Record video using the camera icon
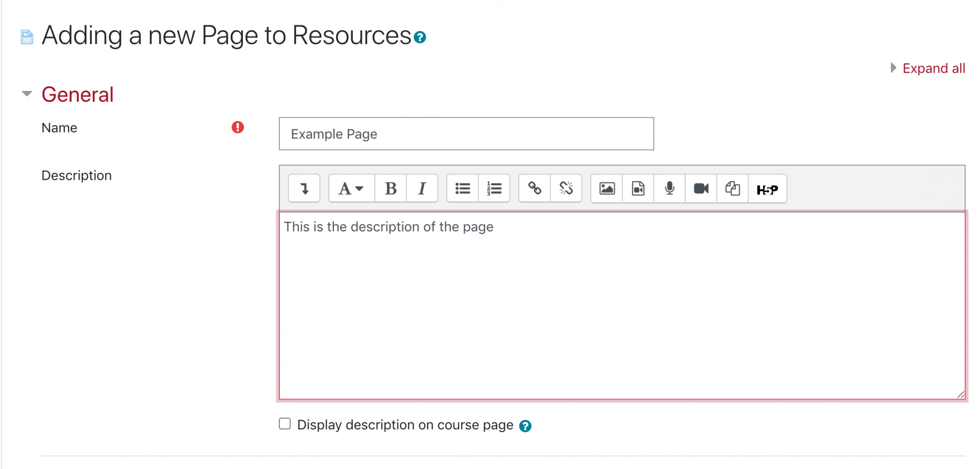The image size is (980, 469). tap(701, 189)
